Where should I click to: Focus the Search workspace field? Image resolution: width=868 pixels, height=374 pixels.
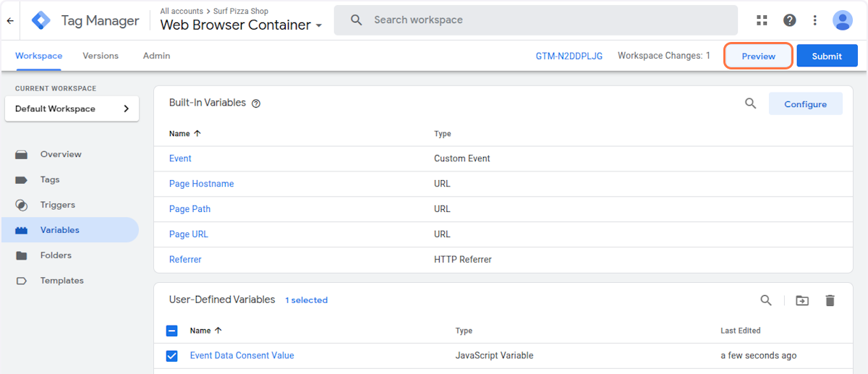[x=535, y=20]
